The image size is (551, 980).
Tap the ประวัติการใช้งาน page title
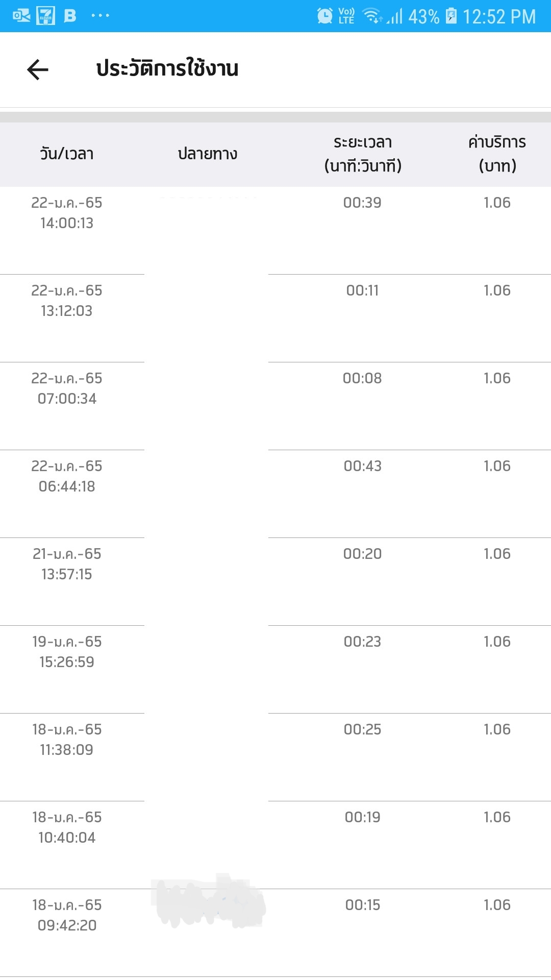point(167,69)
